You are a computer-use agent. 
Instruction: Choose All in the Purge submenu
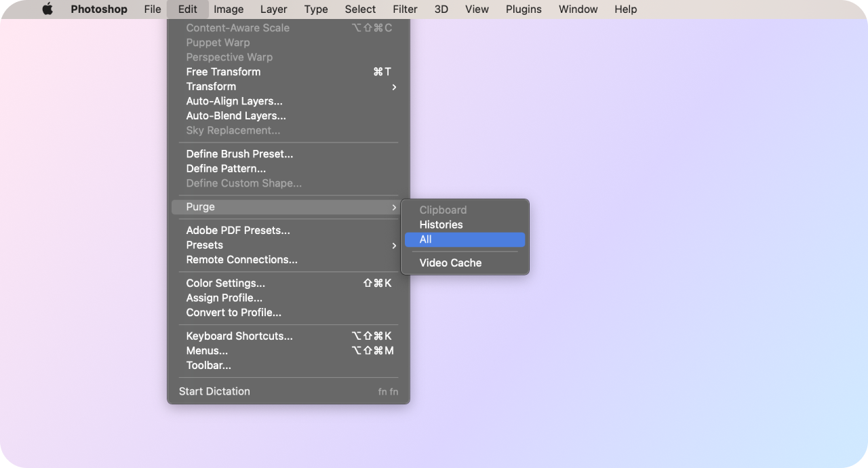tap(464, 239)
